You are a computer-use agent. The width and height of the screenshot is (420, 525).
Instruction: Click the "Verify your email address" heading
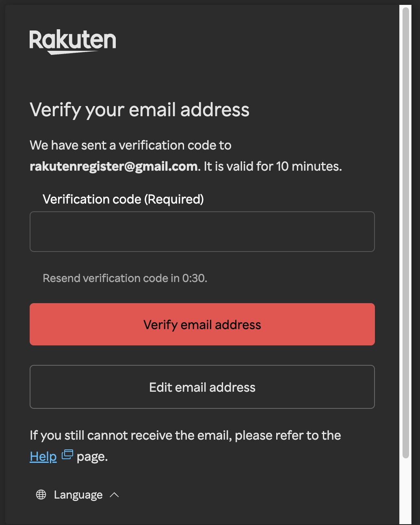(139, 110)
